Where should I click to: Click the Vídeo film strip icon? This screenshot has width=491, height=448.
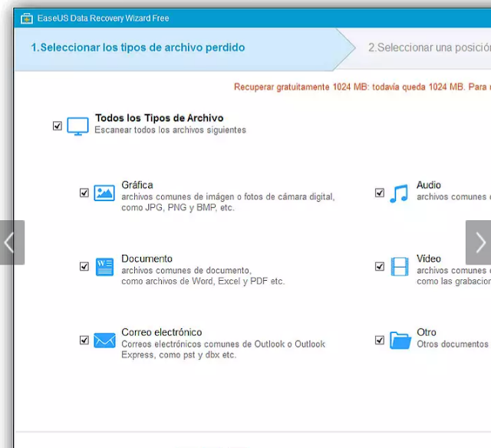pyautogui.click(x=400, y=267)
